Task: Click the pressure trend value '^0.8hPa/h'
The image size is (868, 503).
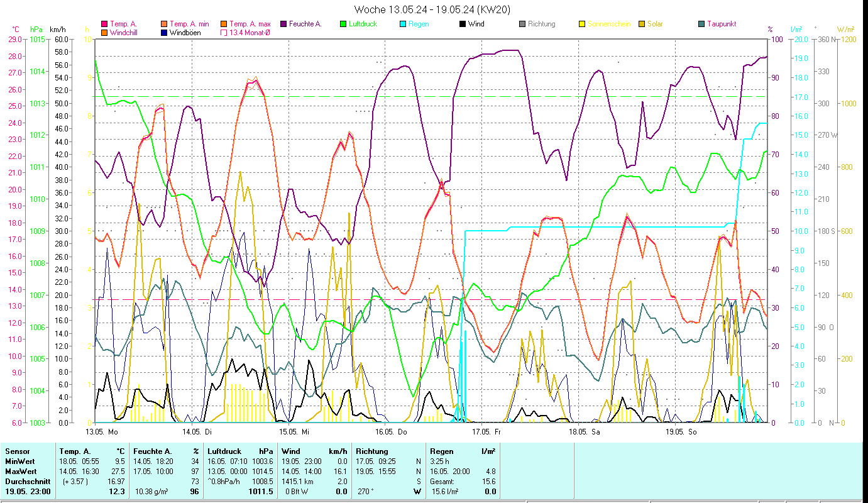Action: click(225, 482)
